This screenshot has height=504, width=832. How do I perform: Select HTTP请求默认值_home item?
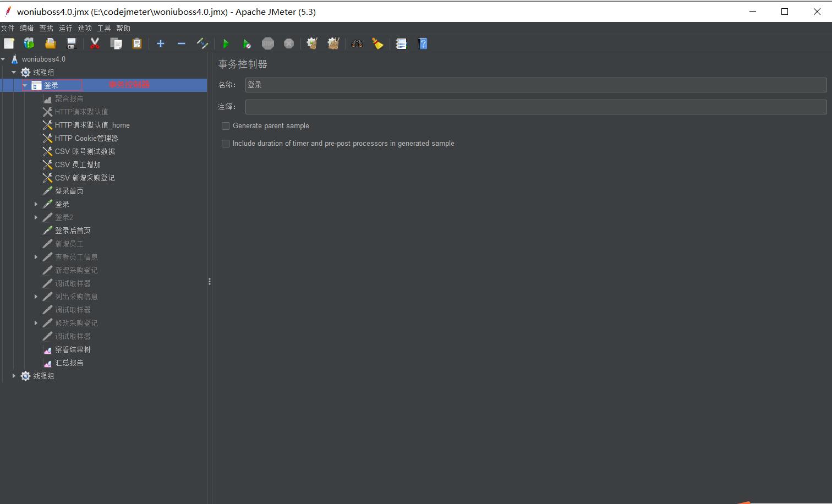pos(92,125)
